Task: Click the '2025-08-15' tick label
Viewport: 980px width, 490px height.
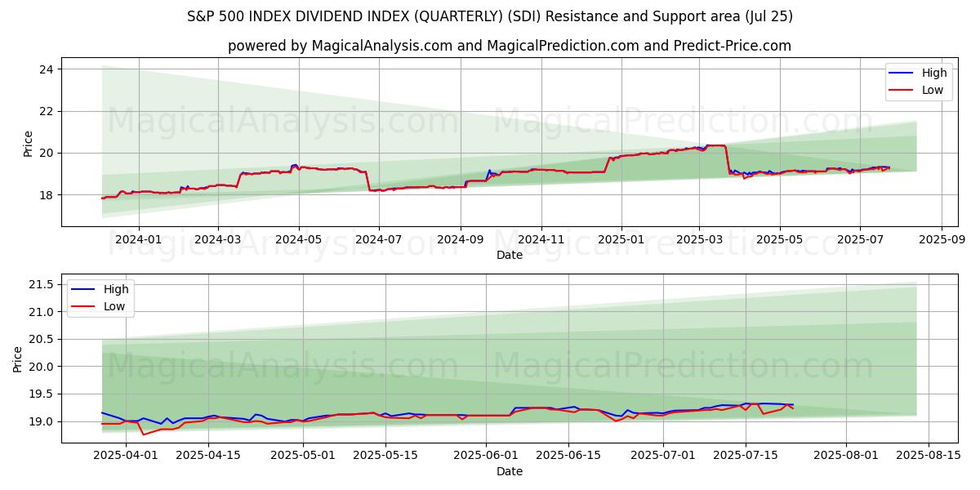Action: tap(929, 456)
